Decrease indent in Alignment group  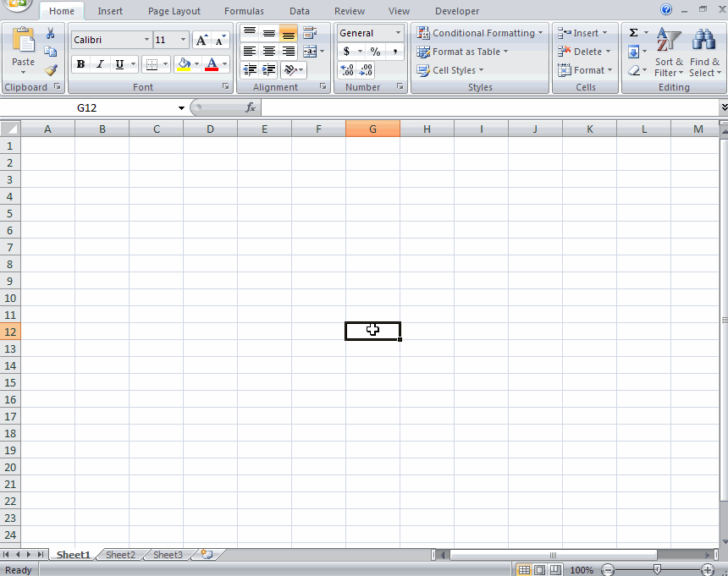point(250,70)
